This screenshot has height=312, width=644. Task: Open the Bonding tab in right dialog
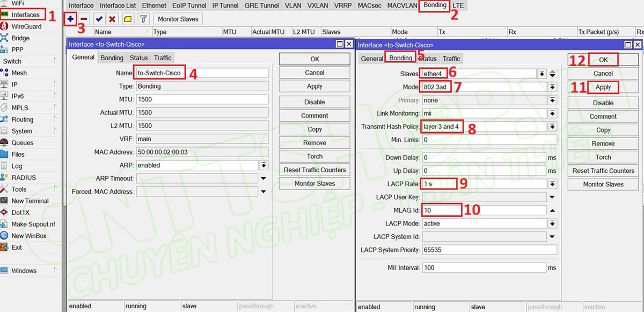pos(400,58)
